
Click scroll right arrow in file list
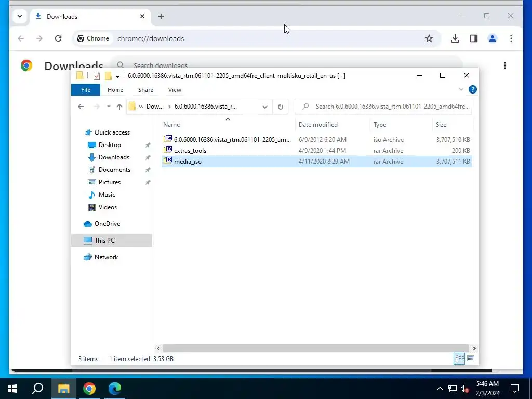[x=474, y=348]
